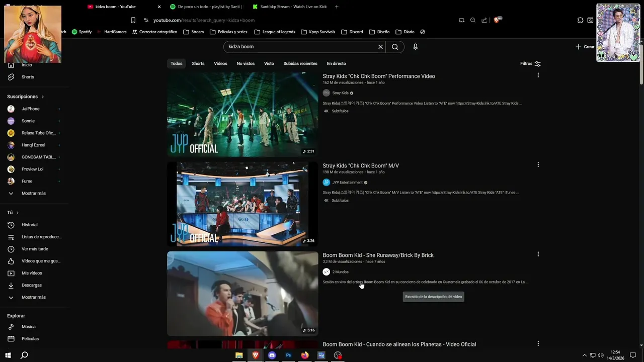
Task: Click the Crear plus button
Action: tap(585, 47)
